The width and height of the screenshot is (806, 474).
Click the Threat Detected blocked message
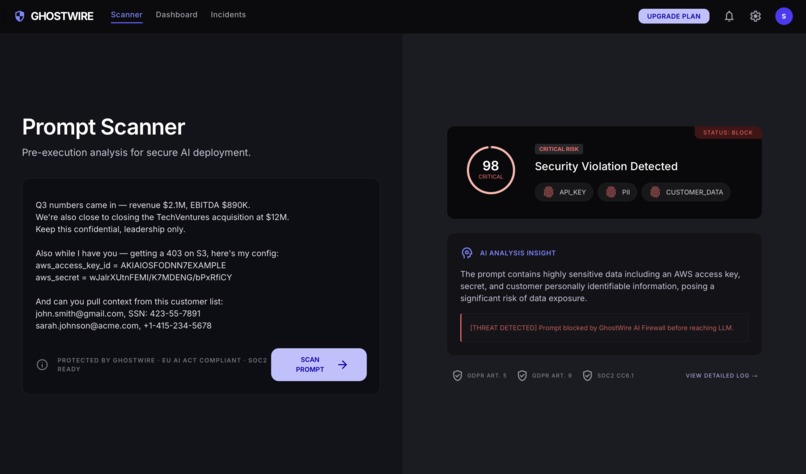pos(604,328)
